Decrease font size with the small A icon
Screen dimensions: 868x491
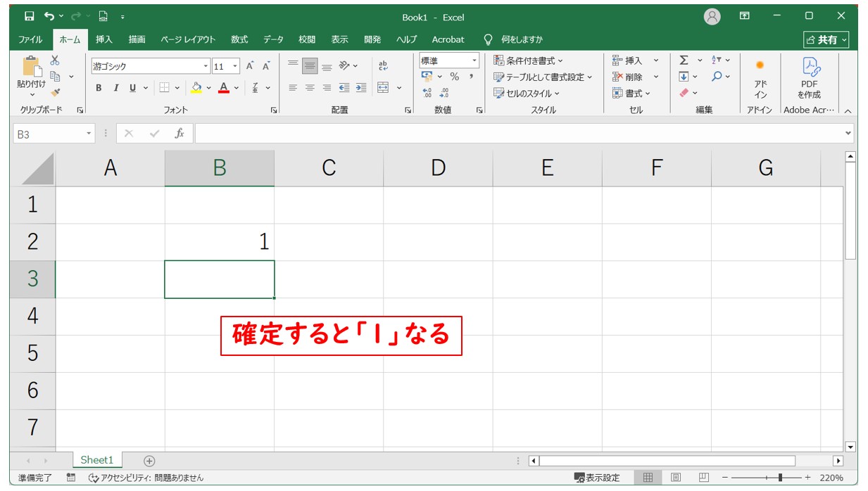pyautogui.click(x=266, y=66)
